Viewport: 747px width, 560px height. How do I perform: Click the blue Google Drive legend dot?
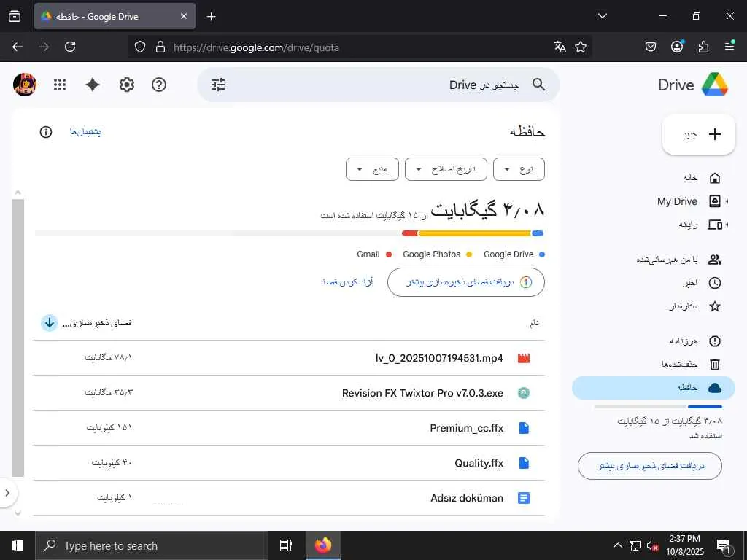pos(542,254)
